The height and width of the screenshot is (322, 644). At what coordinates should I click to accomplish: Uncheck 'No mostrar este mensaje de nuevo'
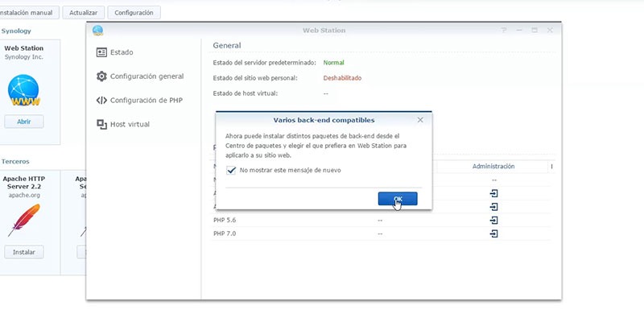(231, 170)
